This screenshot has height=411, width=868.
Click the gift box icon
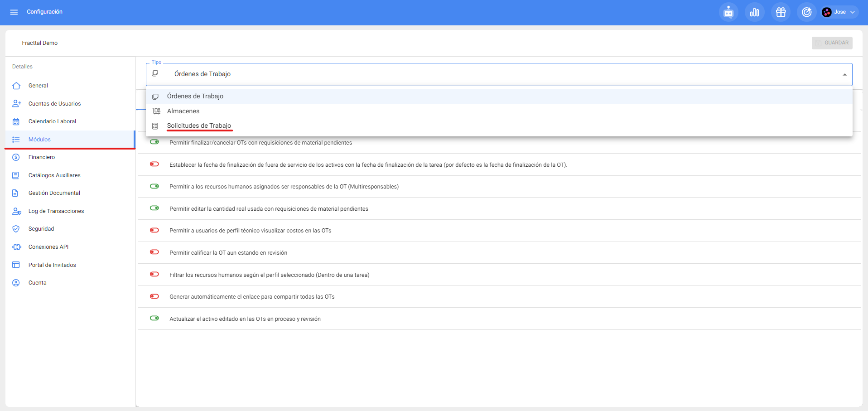[781, 12]
